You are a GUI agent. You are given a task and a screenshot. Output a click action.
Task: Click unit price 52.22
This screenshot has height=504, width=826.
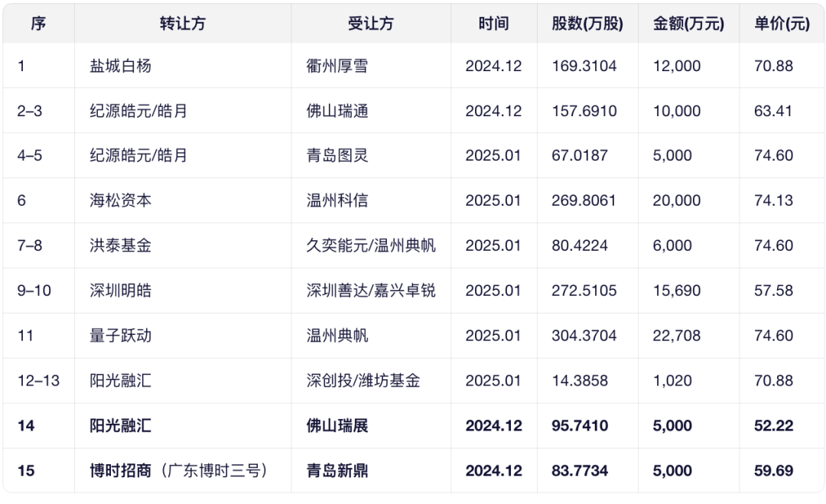click(x=773, y=425)
